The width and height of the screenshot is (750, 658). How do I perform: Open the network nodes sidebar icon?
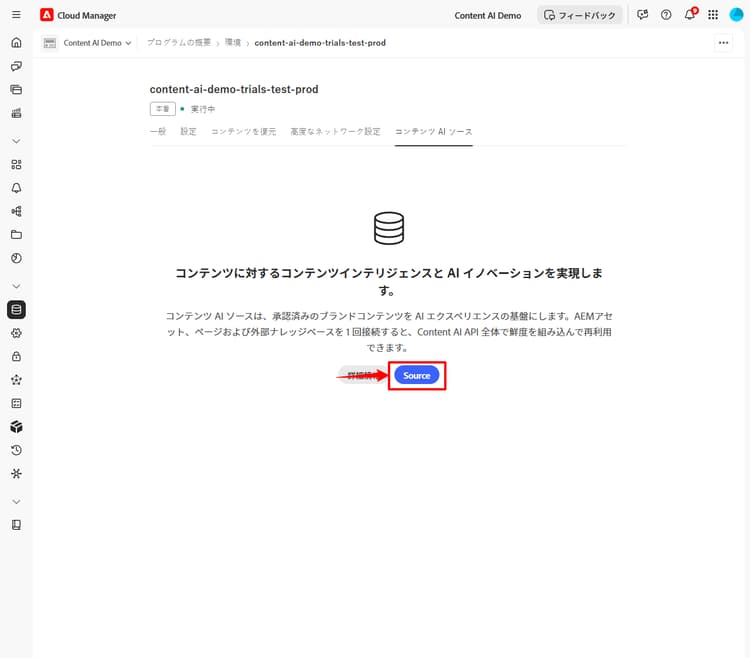(16, 211)
